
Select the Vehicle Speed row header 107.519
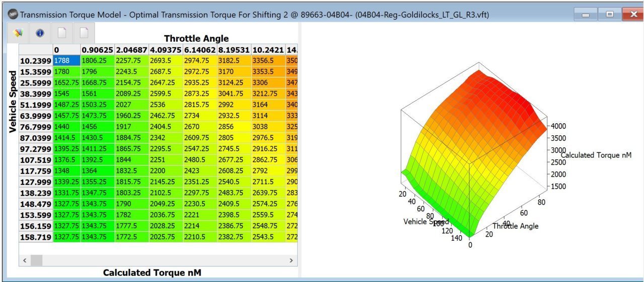click(x=36, y=160)
